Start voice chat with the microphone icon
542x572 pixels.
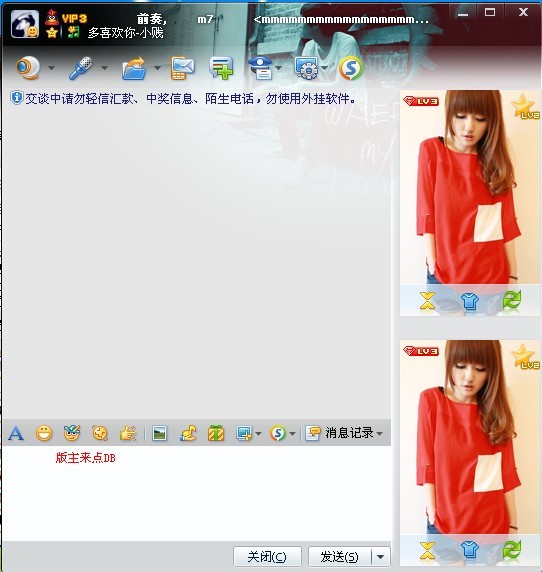[x=81, y=67]
